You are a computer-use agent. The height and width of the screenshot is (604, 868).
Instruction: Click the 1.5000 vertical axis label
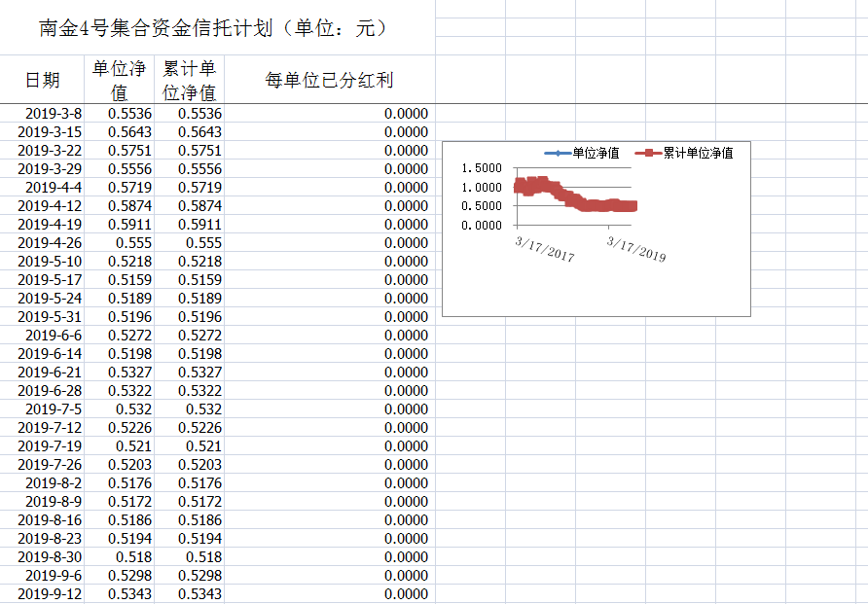click(482, 168)
